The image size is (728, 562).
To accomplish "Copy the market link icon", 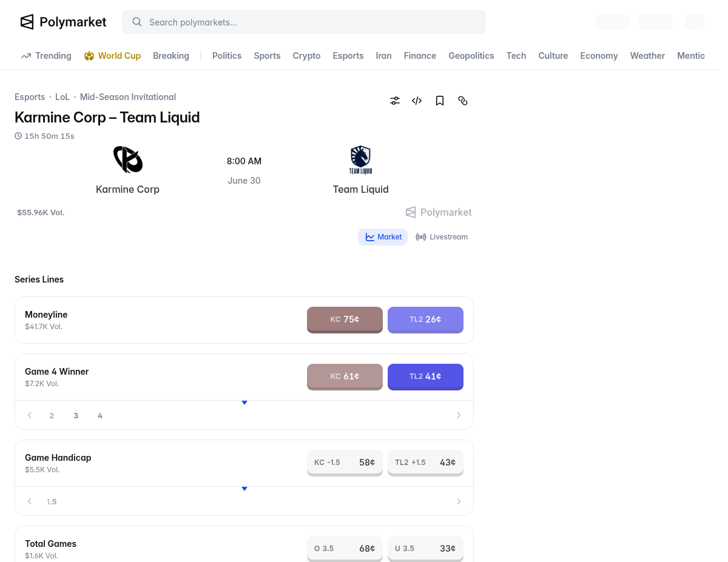I will click(463, 101).
